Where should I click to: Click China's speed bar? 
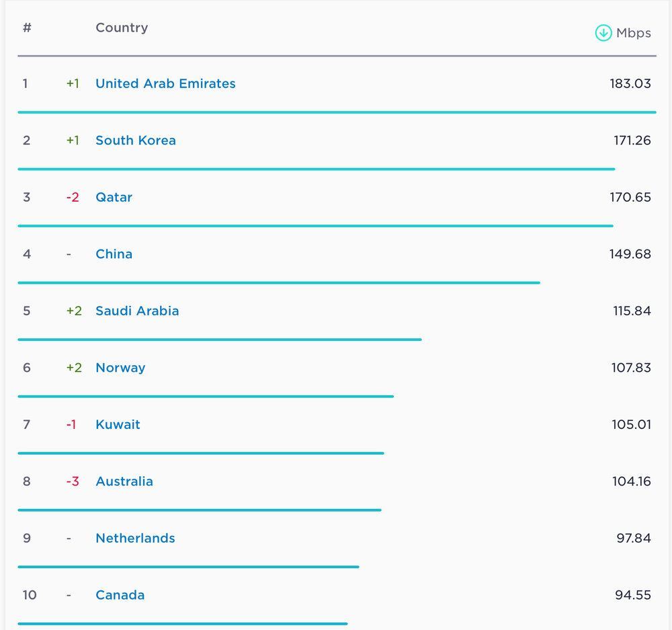pyautogui.click(x=278, y=282)
